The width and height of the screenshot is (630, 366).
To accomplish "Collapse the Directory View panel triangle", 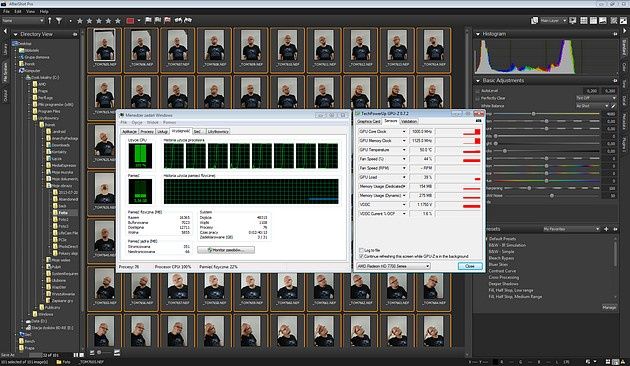I will click(16, 35).
